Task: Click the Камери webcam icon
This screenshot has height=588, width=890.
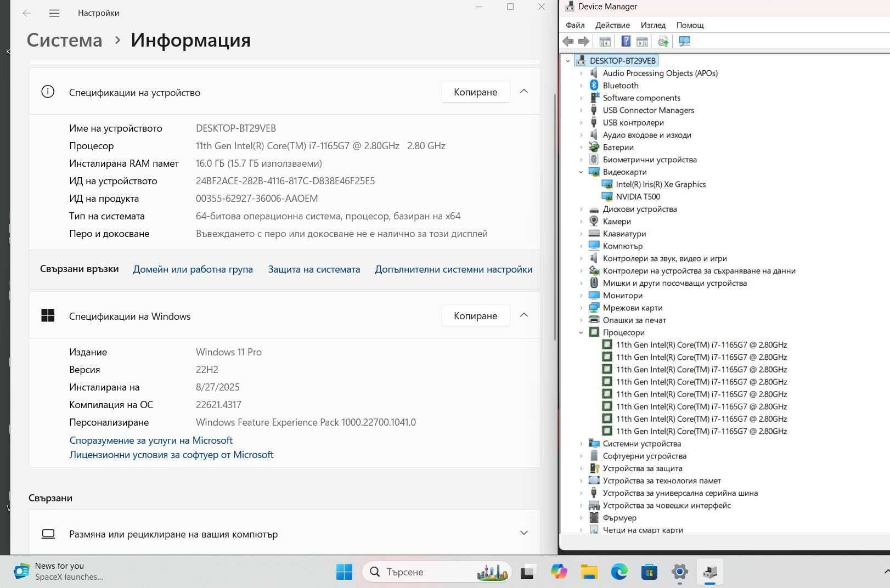Action: pos(594,221)
